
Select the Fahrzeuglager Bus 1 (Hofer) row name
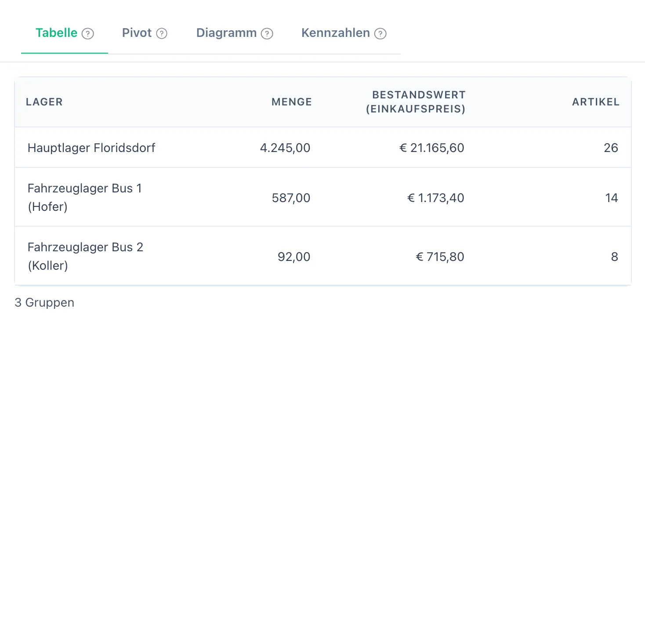coord(85,197)
